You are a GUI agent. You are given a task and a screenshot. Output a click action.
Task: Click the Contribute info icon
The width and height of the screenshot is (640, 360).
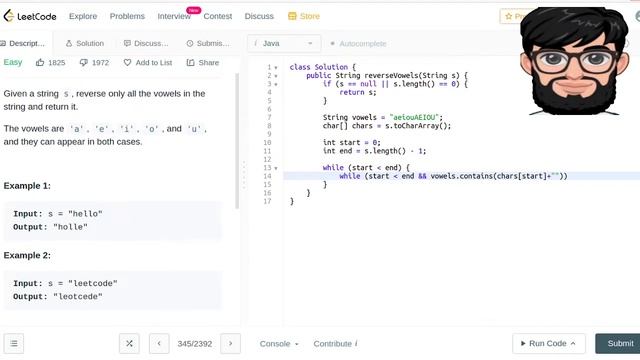point(356,344)
